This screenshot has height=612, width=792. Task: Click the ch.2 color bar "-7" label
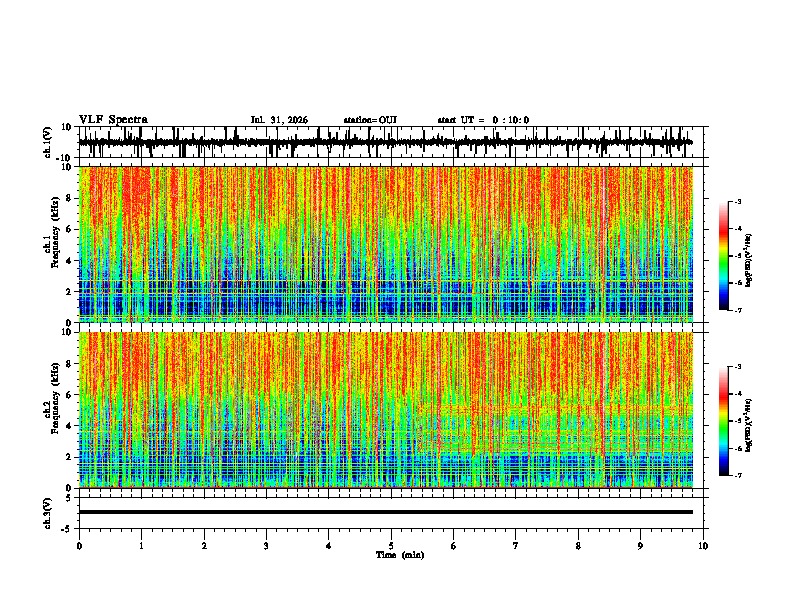(738, 475)
